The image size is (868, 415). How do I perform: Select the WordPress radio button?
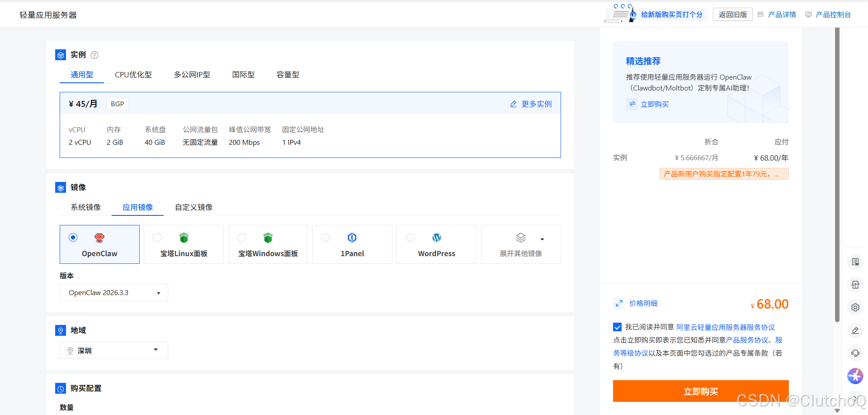(410, 237)
